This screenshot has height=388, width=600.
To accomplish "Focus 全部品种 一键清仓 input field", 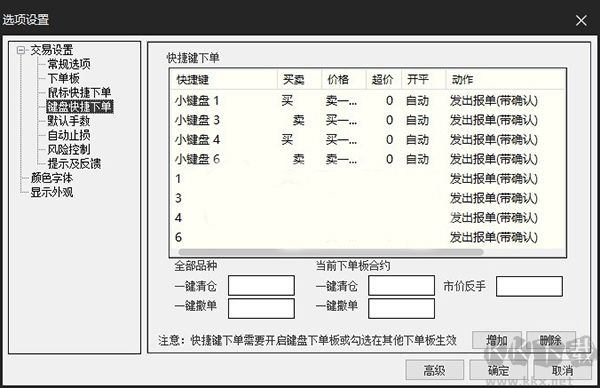I will pyautogui.click(x=261, y=285).
